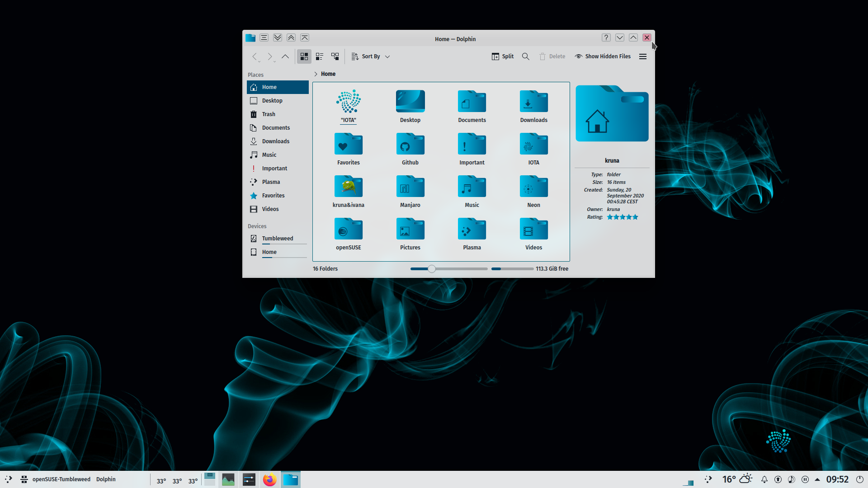Select the Videos folder in the file view

534,234
